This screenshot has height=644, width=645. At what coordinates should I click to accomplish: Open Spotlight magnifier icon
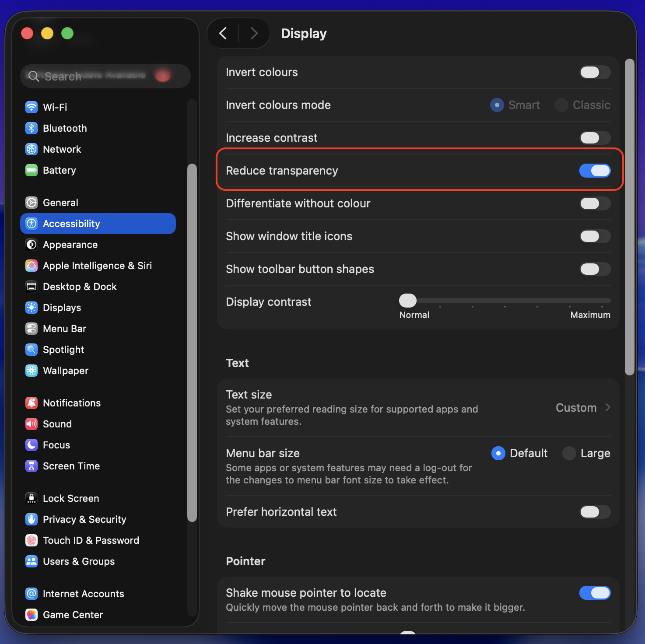32,350
